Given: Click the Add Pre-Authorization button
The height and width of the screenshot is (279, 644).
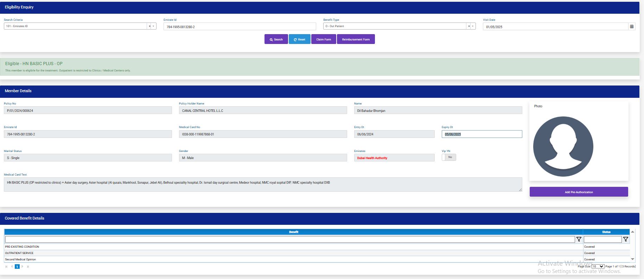Looking at the screenshot, I should [x=579, y=192].
